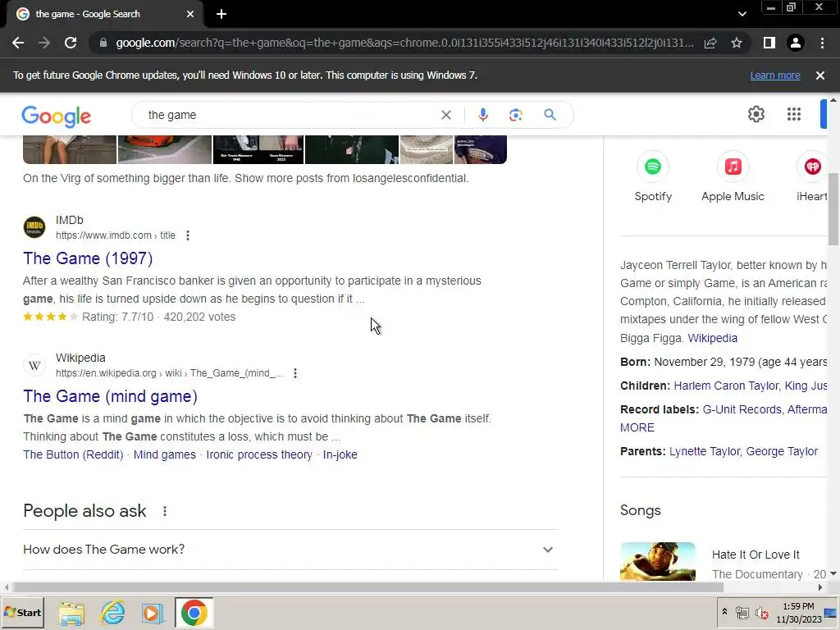Open Windows Explorer from taskbar
Viewport: 840px width, 630px height.
click(x=71, y=613)
